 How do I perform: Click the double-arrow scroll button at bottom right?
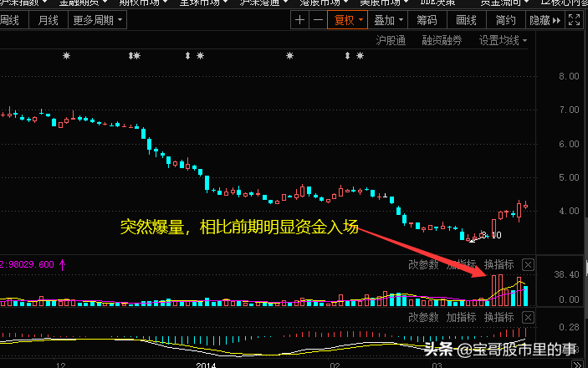577,365
